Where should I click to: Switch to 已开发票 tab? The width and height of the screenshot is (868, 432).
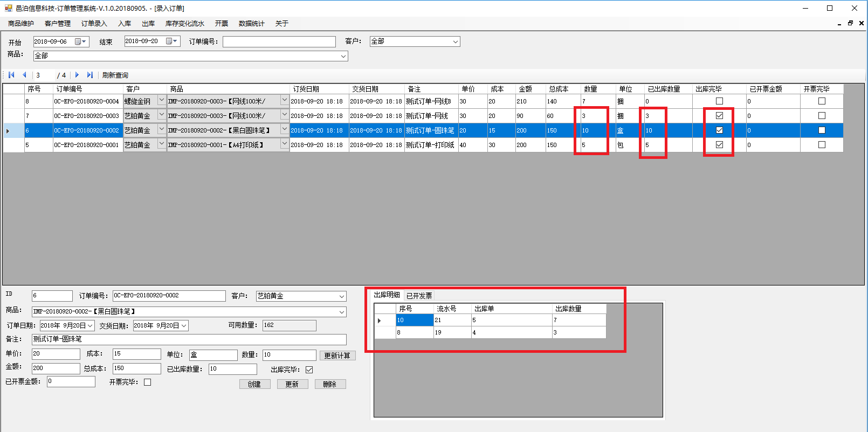[x=419, y=295]
